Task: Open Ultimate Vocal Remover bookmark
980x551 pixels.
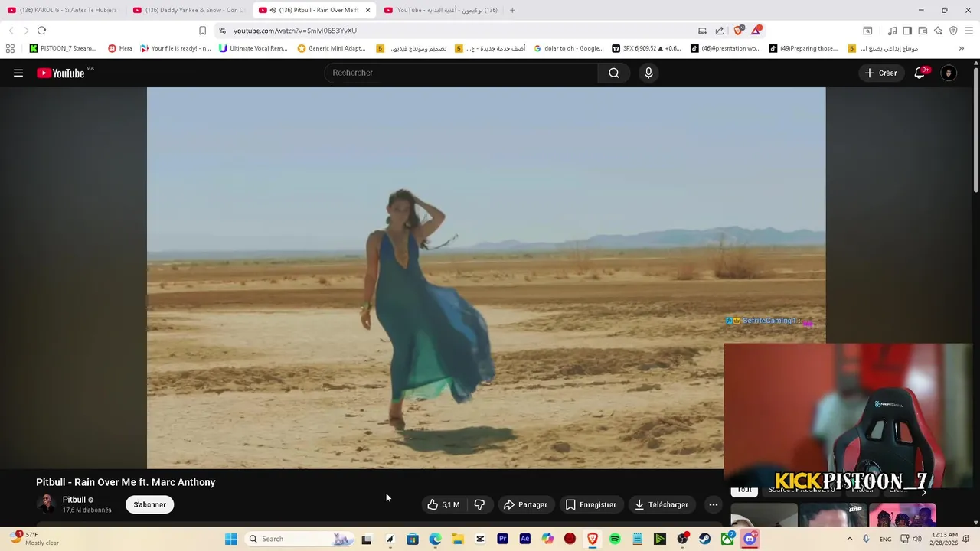Action: [253, 48]
